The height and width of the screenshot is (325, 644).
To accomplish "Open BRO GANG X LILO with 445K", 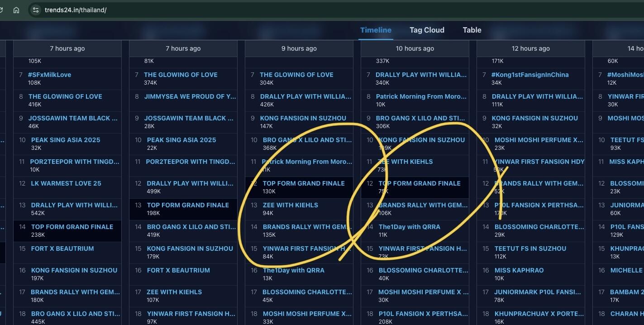I will pyautogui.click(x=76, y=314).
